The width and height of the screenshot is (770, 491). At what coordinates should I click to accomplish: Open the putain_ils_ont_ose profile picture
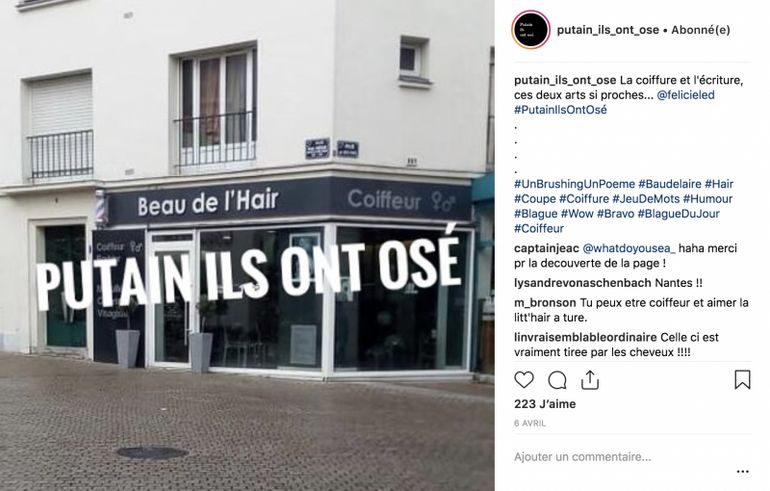pos(531,30)
